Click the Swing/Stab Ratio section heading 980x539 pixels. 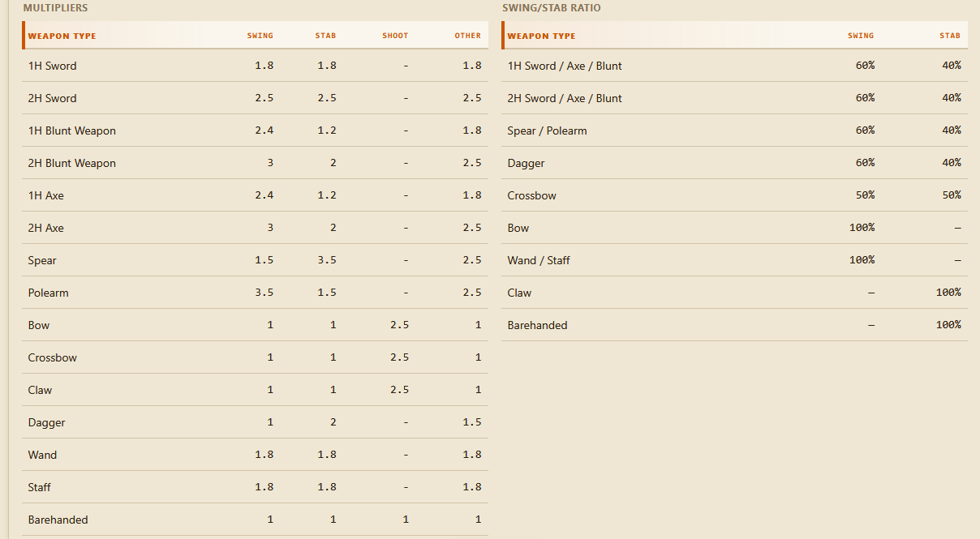[552, 8]
